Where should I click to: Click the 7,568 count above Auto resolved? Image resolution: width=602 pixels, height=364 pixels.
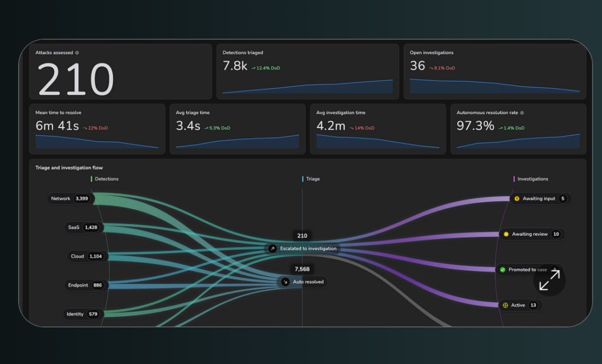point(302,269)
